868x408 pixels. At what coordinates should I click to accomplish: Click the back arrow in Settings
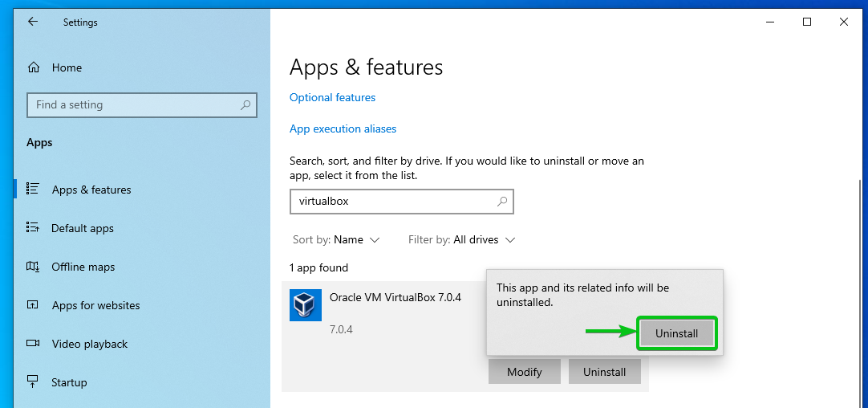tap(33, 22)
